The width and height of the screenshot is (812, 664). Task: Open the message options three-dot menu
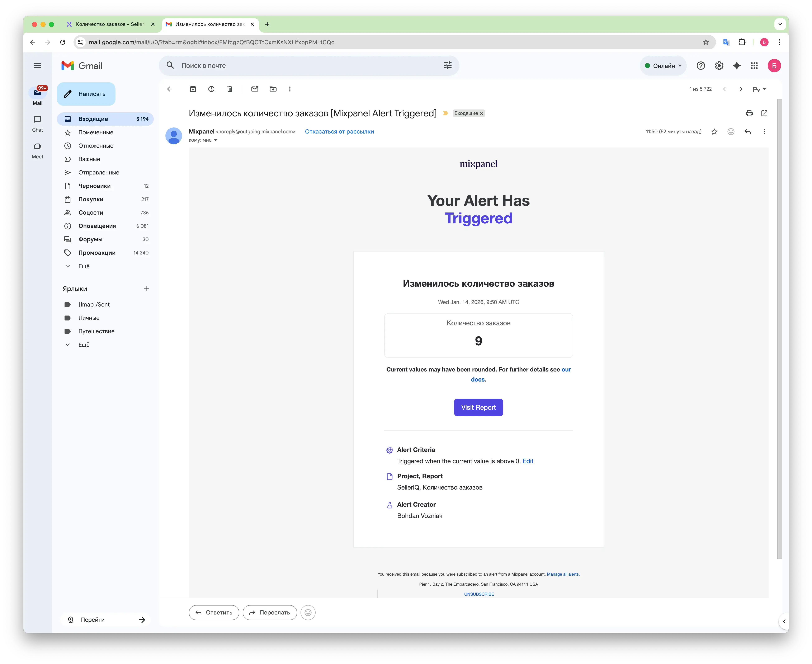[x=764, y=132]
